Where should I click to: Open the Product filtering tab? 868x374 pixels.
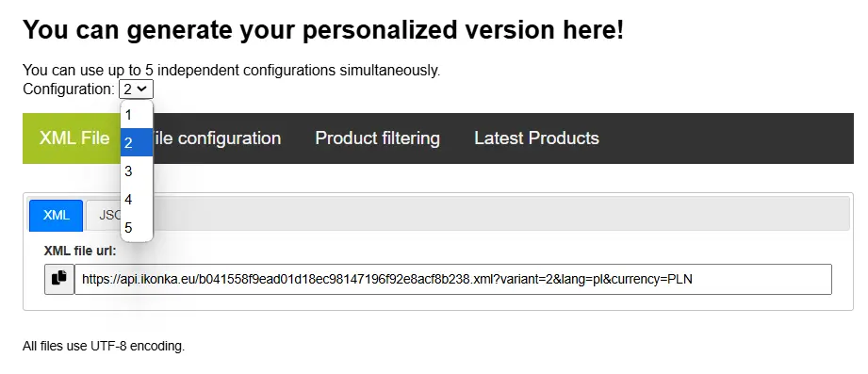(x=378, y=138)
